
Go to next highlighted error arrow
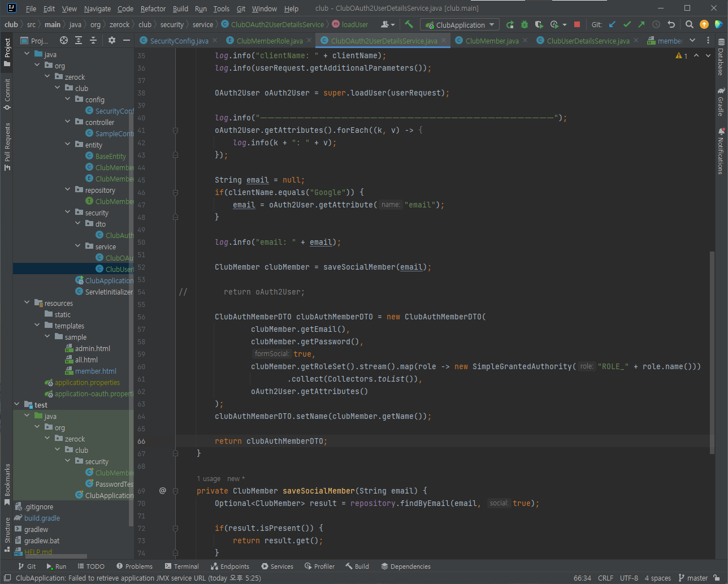pos(708,55)
